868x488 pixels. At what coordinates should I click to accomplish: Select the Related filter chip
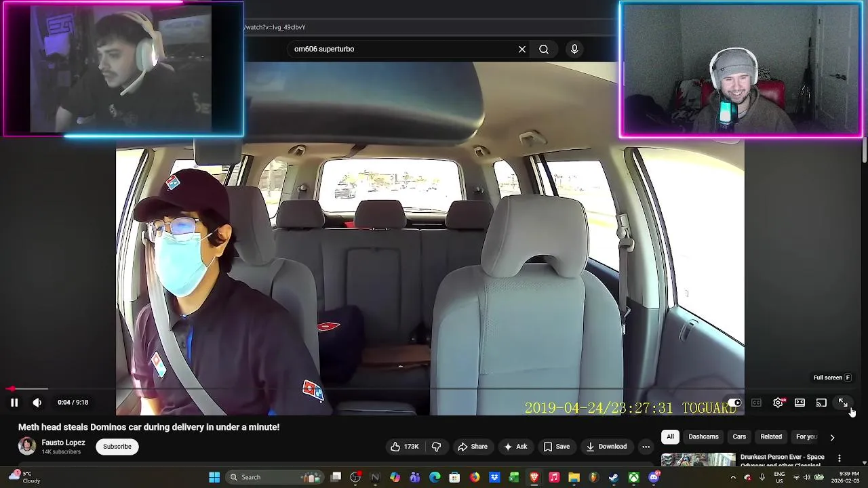point(771,437)
